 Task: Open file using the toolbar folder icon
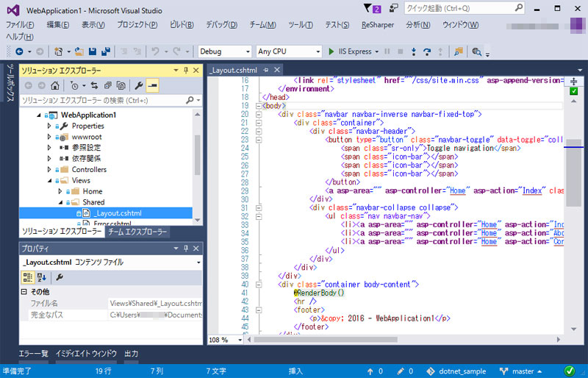click(79, 51)
